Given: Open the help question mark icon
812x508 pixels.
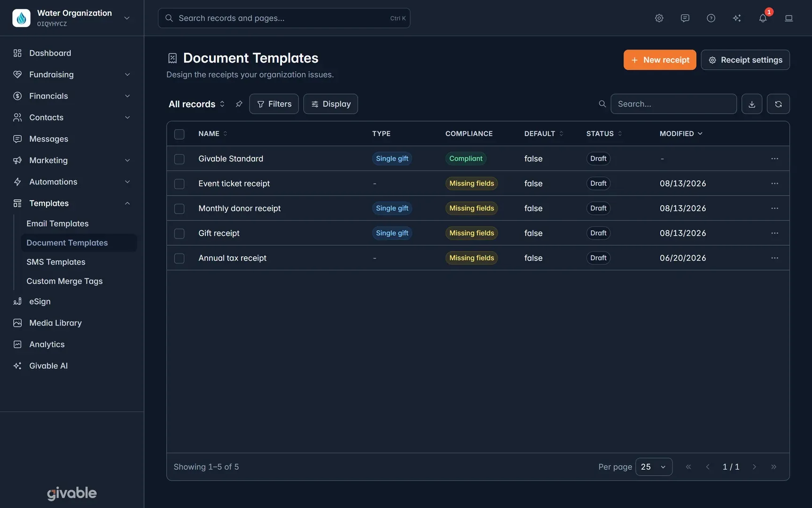Looking at the screenshot, I should (x=710, y=18).
